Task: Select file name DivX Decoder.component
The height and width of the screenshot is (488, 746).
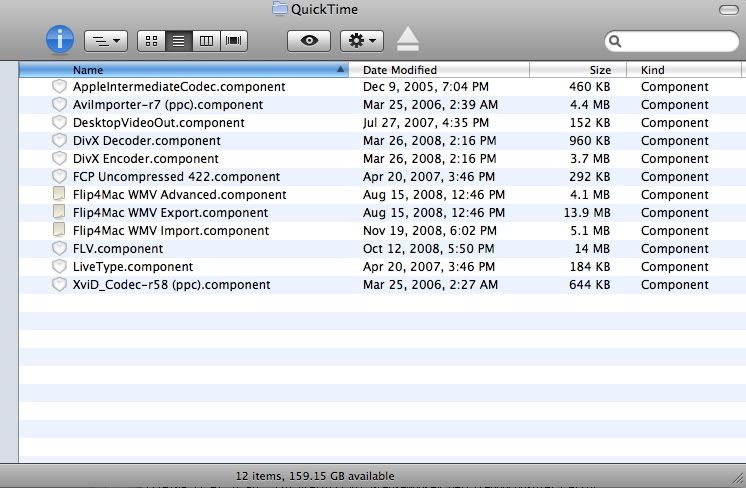Action: pos(147,141)
